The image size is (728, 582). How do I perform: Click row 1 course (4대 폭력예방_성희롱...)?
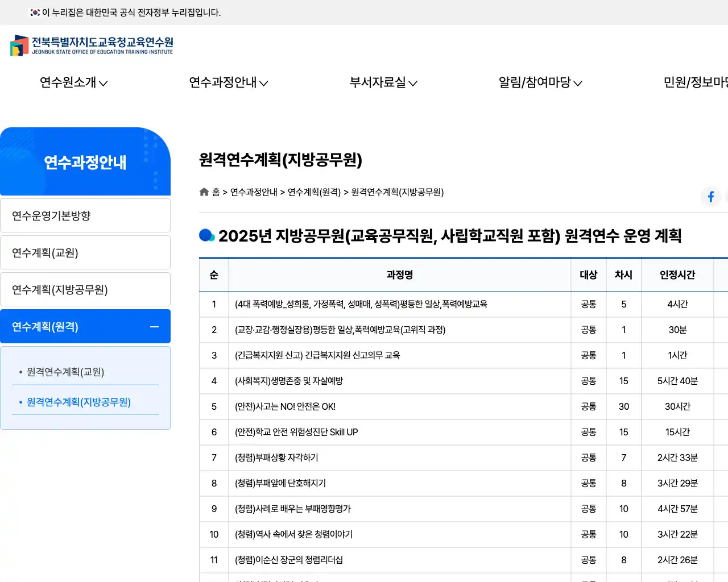tap(361, 304)
